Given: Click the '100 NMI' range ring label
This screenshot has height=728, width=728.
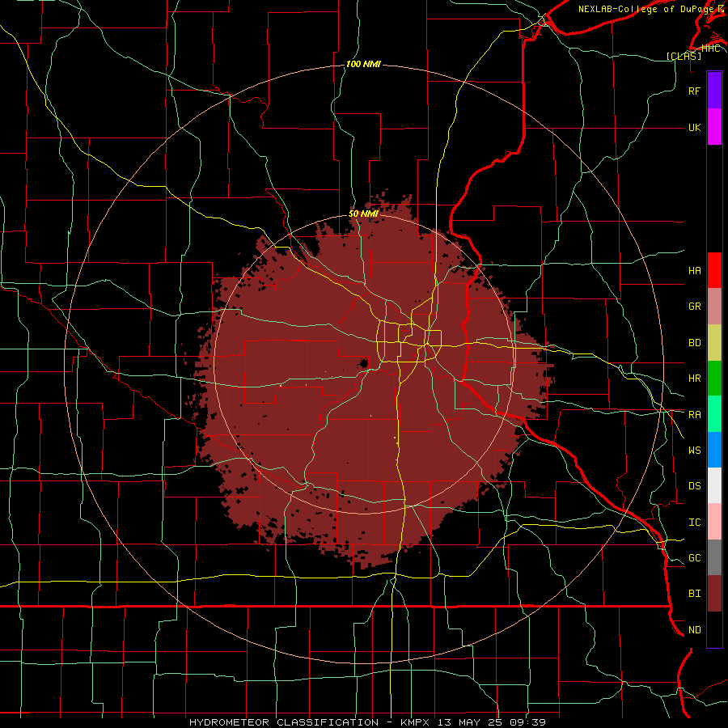Looking at the screenshot, I should (x=363, y=64).
